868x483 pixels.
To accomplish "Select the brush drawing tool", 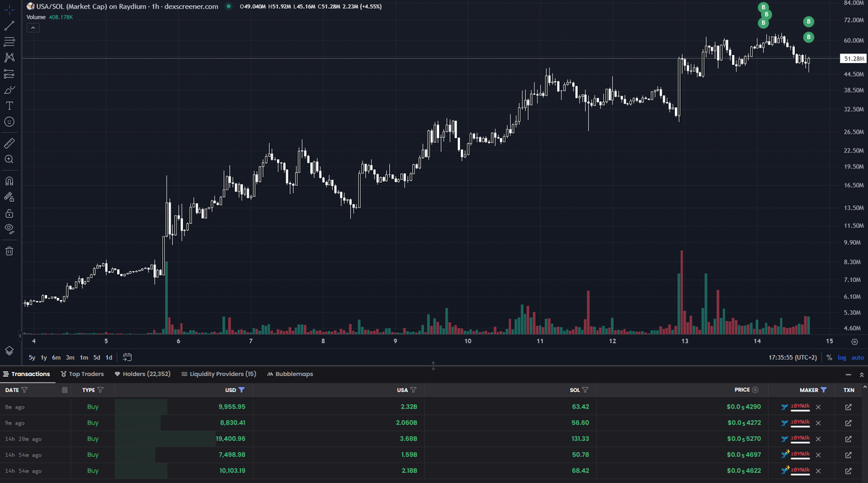I will pyautogui.click(x=9, y=90).
